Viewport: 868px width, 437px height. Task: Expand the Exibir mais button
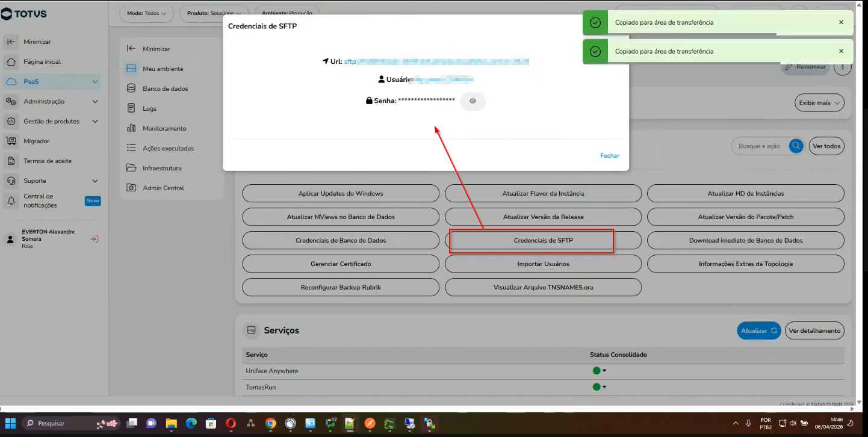coord(819,103)
